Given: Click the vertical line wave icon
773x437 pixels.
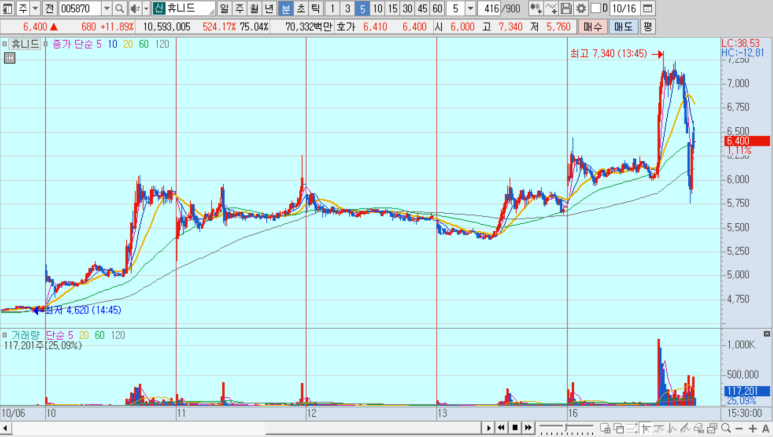Looking at the screenshot, I should pyautogui.click(x=672, y=428).
